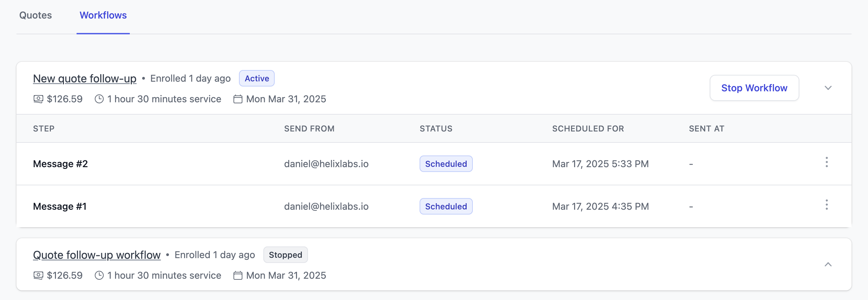This screenshot has width=868, height=300.
Task: Click the Scheduled badge for Message #1
Action: (446, 206)
